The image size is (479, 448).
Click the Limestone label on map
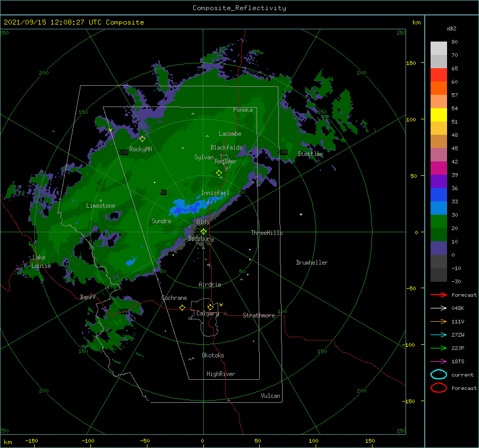click(x=101, y=206)
